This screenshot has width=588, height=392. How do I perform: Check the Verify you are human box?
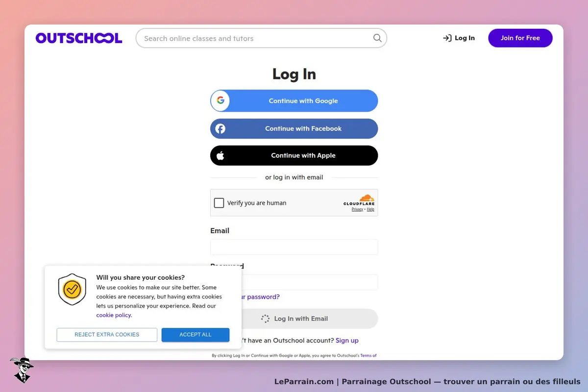[219, 203]
